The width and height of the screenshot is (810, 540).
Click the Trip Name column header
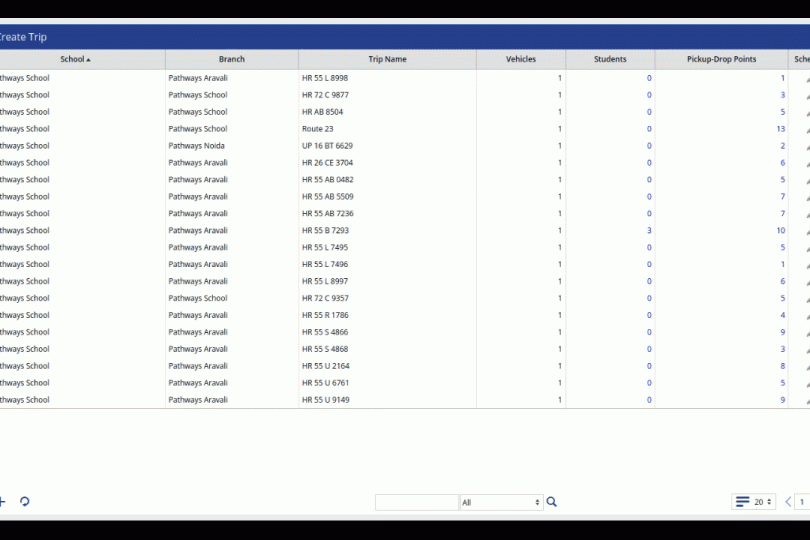pos(387,59)
